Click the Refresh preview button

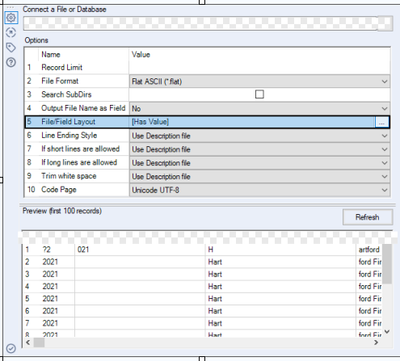367,217
